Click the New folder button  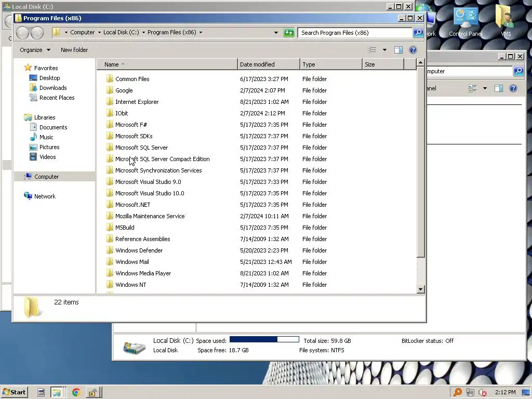[74, 50]
